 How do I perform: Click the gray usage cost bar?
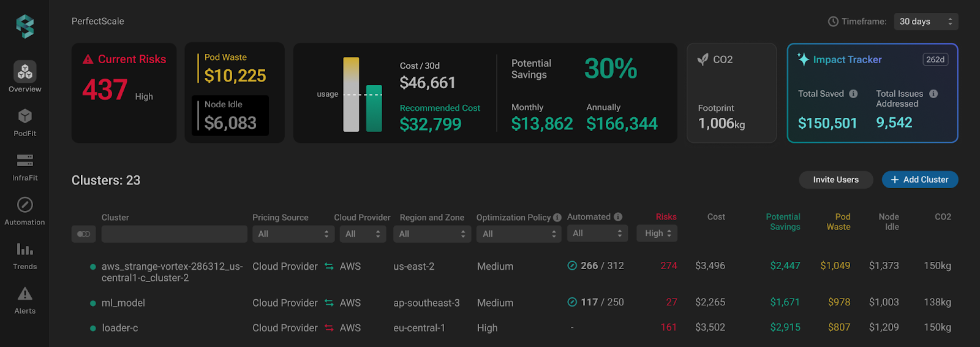[x=351, y=94]
